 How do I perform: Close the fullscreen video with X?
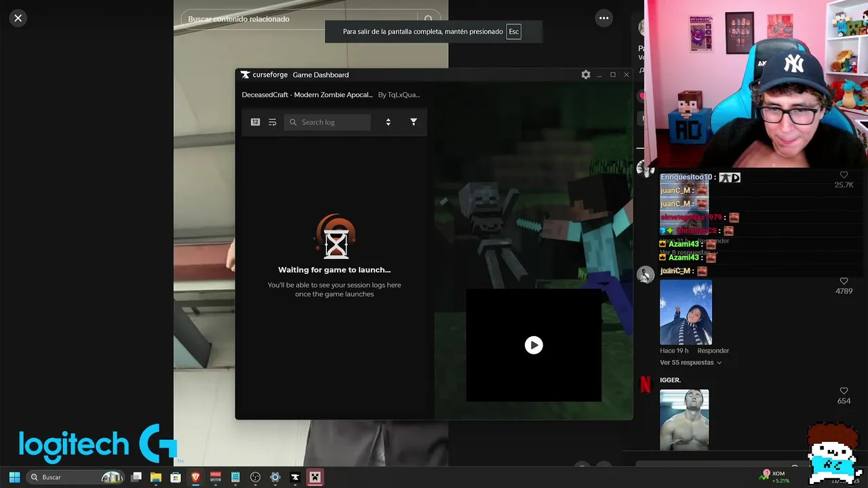pos(18,18)
